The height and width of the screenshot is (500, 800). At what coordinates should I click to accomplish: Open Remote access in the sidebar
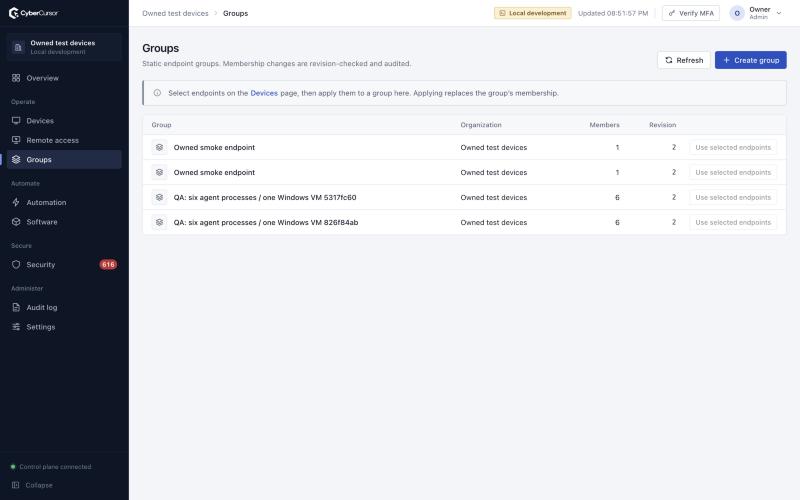click(x=64, y=140)
